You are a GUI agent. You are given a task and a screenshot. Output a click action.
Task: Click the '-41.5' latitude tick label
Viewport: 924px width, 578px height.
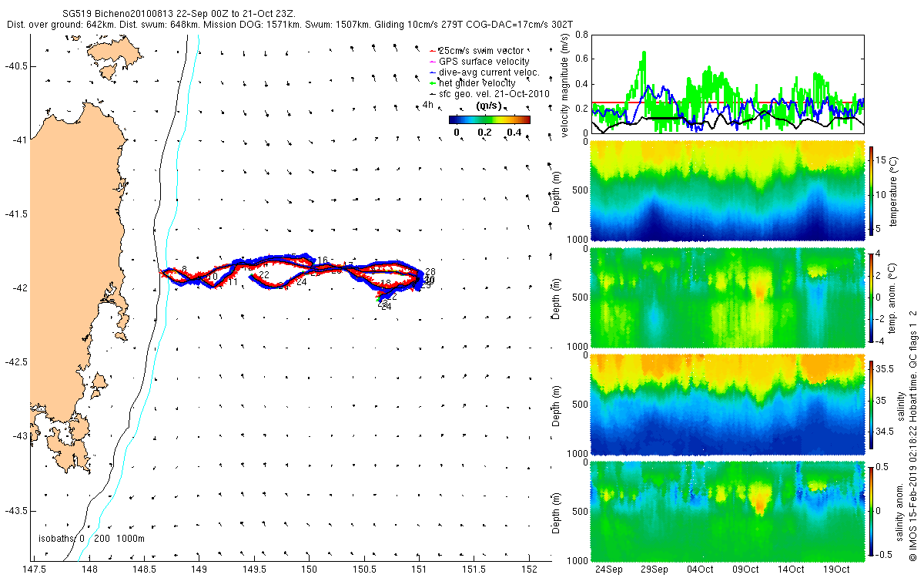[15, 214]
